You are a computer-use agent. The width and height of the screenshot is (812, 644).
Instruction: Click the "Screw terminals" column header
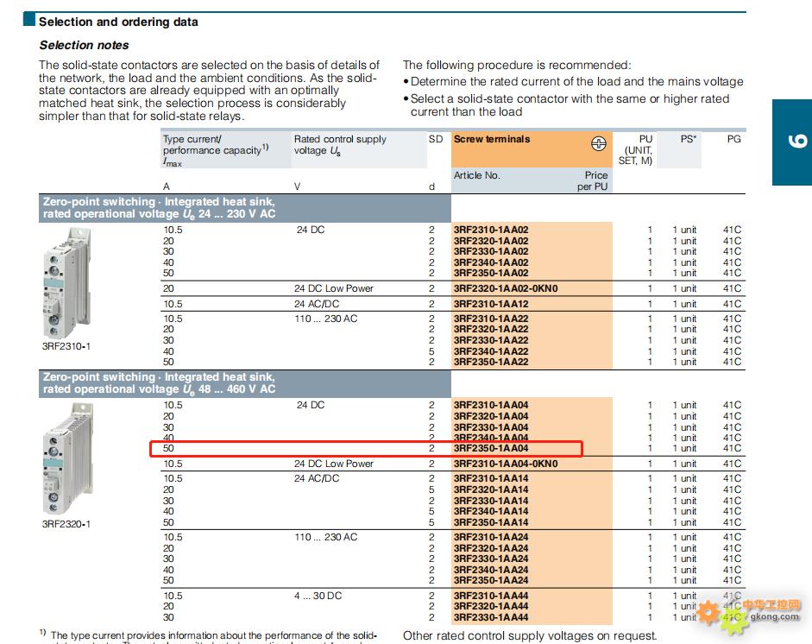pos(492,139)
